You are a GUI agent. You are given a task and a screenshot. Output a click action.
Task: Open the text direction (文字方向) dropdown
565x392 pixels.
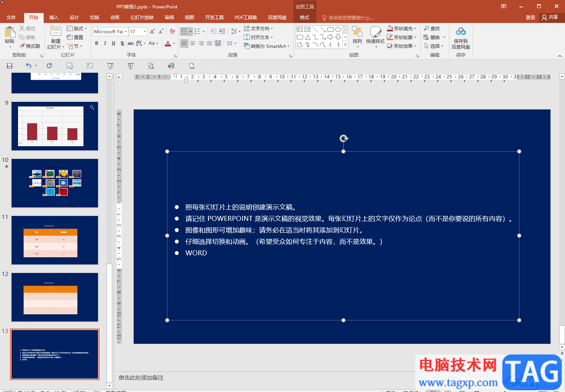[258, 28]
